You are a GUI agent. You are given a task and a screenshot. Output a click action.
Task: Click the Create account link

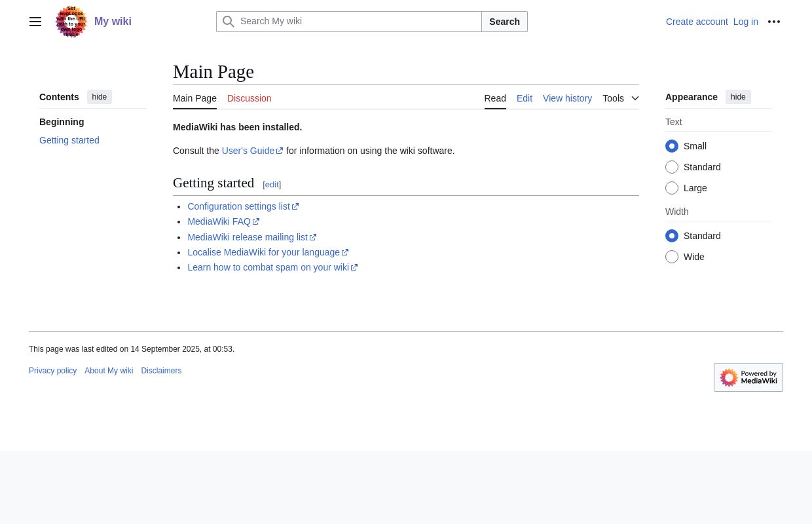tap(697, 22)
